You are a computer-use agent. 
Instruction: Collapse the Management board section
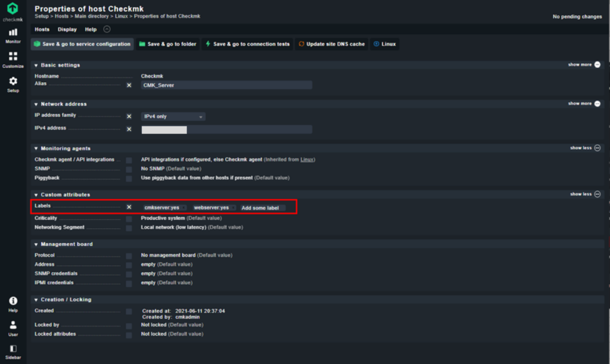[36, 244]
